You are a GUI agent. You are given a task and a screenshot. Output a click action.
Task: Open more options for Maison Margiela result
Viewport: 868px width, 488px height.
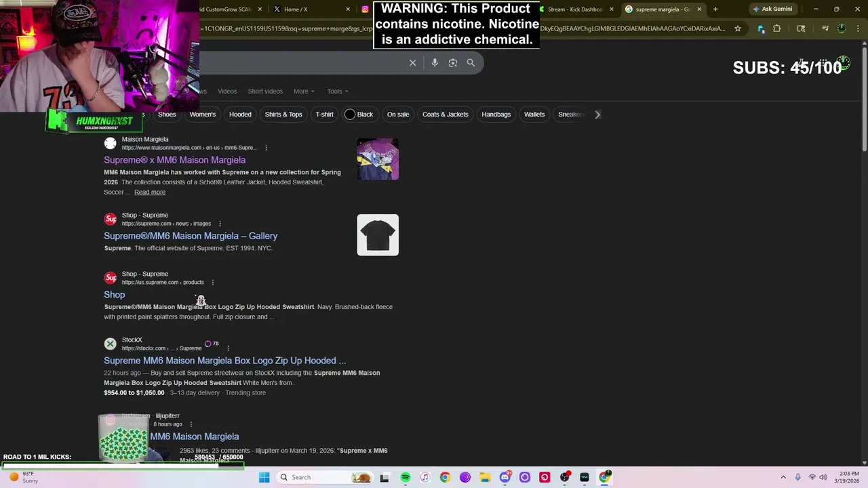(266, 148)
